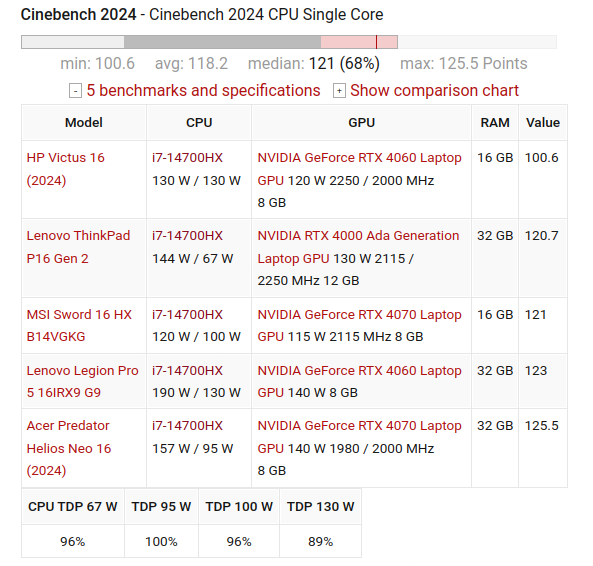Click the 130 W / 130 W power text
The height and width of the screenshot is (566, 593).
196,181
